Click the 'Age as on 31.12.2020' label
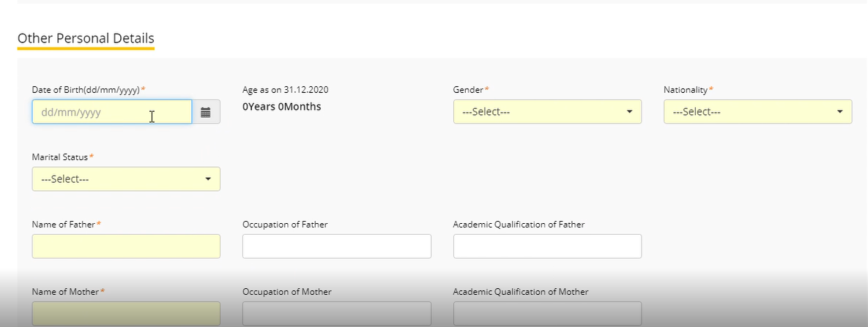868x327 pixels. (286, 90)
